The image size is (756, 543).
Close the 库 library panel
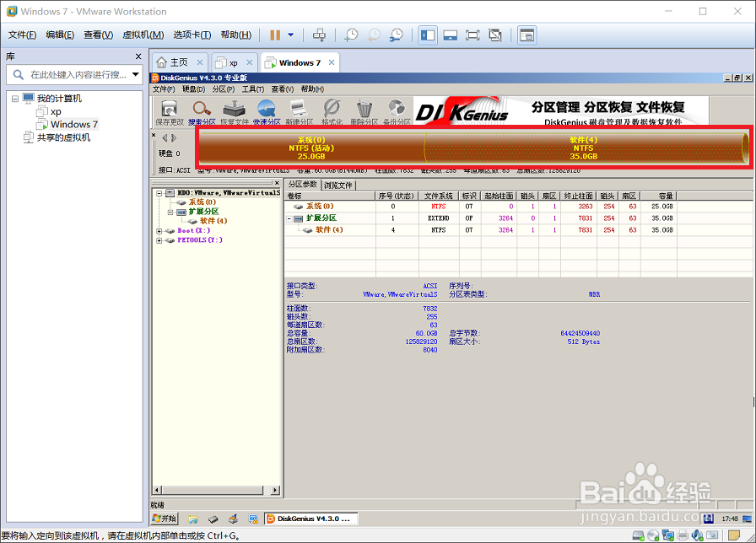pyautogui.click(x=138, y=56)
